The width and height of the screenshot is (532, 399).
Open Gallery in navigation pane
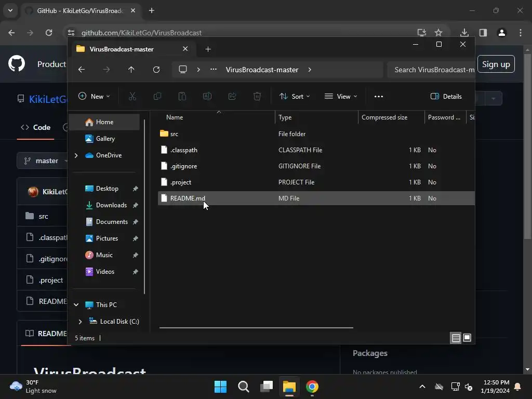[104, 138]
